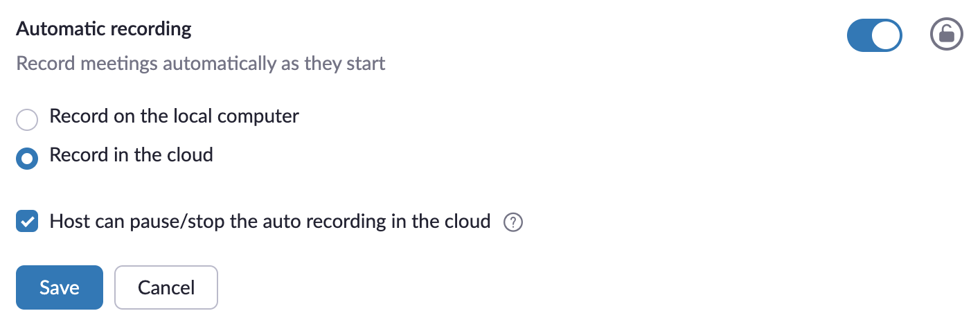Screen dimensions: 980x320
Task: Lock the Automatic recording setting
Action: point(946,35)
